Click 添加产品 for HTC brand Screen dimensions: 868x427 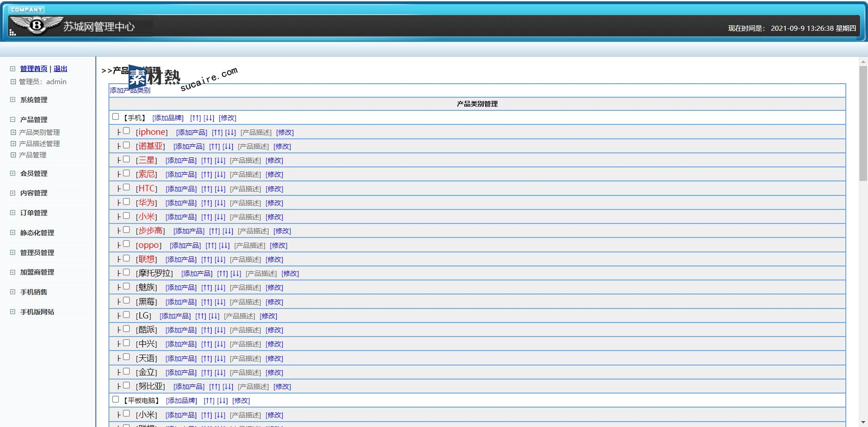(181, 189)
